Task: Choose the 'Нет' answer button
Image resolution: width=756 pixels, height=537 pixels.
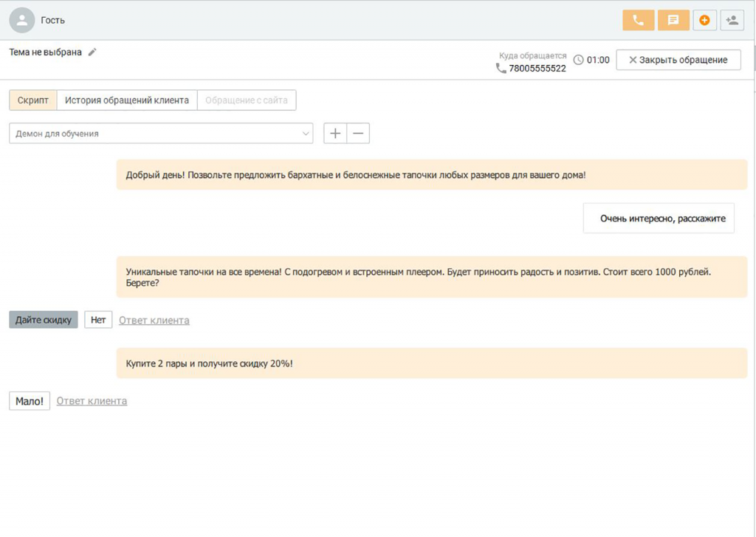Action: pos(98,320)
